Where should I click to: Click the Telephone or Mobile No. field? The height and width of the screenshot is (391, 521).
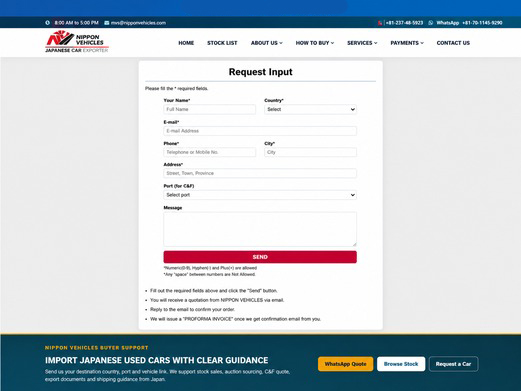click(x=210, y=152)
